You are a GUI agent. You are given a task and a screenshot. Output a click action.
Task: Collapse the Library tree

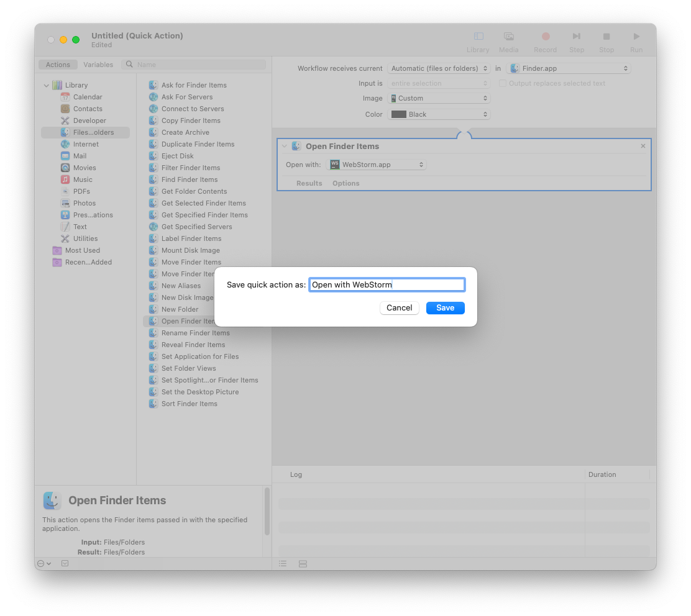point(46,86)
